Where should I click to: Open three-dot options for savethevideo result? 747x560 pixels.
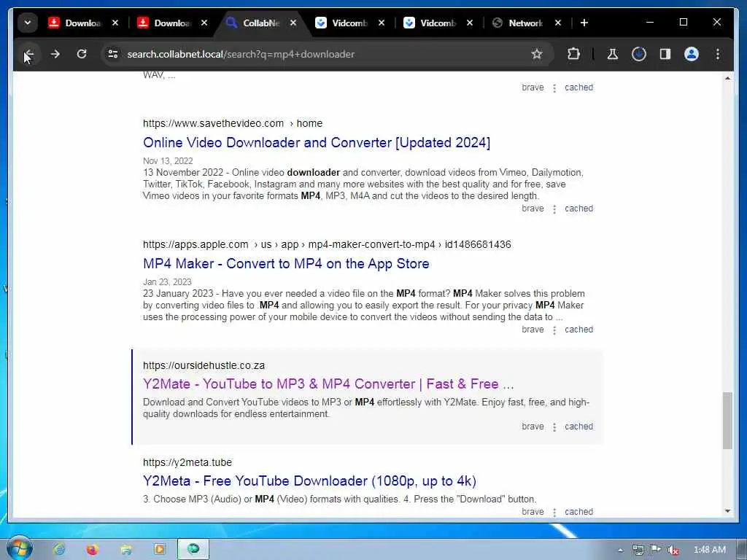pyautogui.click(x=554, y=209)
